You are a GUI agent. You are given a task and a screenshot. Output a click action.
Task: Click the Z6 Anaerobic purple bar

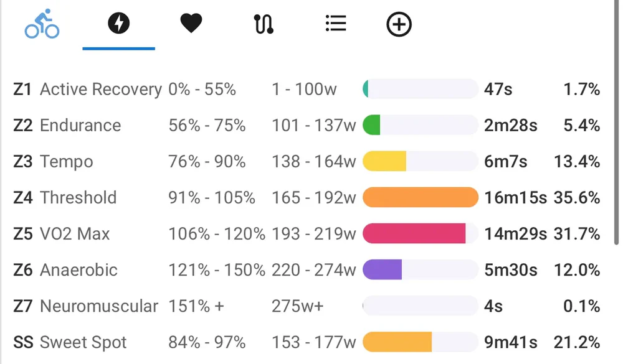382,270
